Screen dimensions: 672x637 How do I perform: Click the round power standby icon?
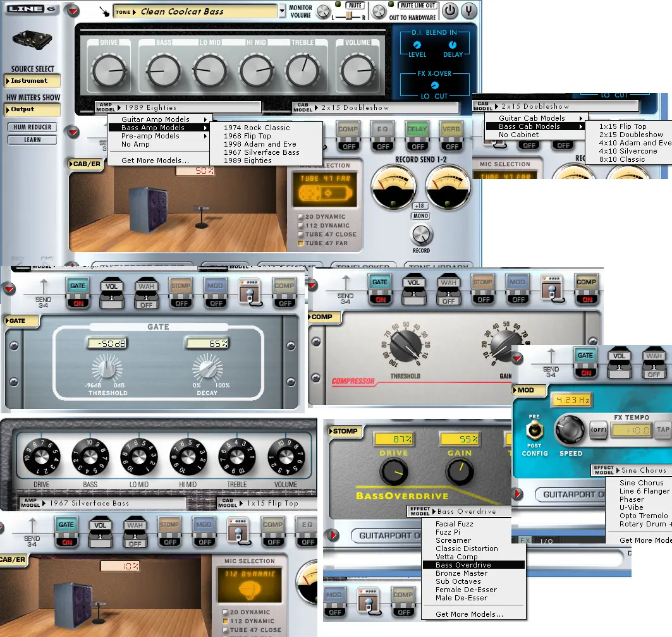click(450, 11)
